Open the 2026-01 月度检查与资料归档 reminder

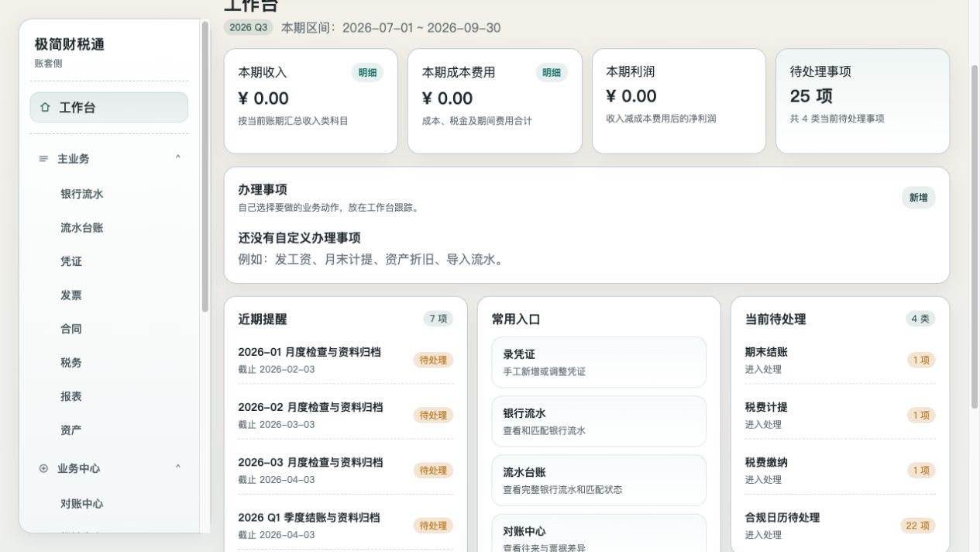[346, 360]
